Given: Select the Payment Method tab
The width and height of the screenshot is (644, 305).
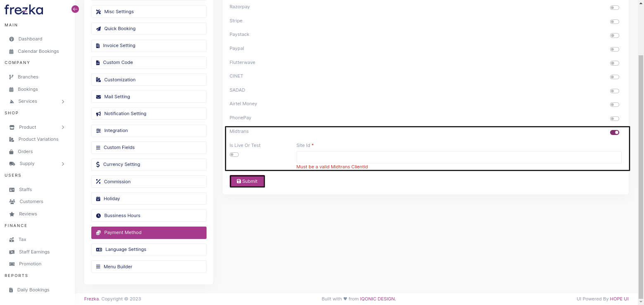Looking at the screenshot, I should [x=149, y=232].
